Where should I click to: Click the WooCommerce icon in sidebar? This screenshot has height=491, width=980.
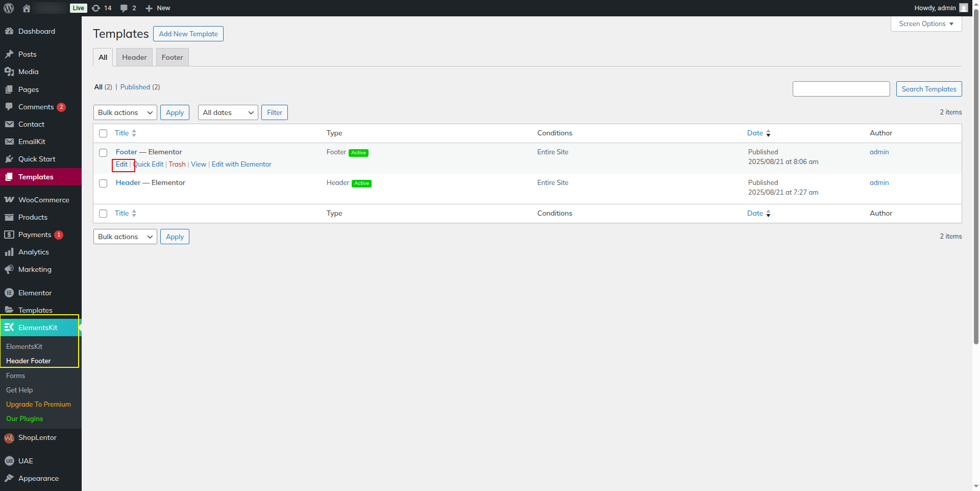pyautogui.click(x=9, y=200)
